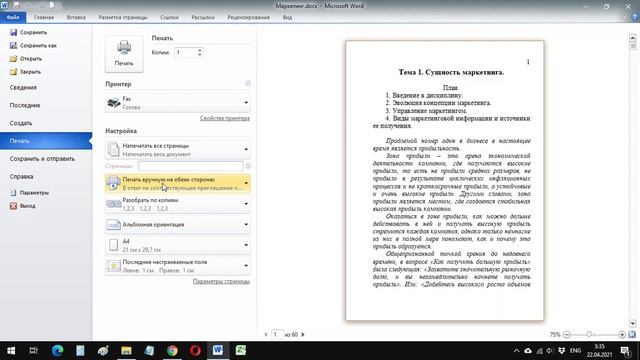Click preview scrollbar down arrow
640x360 pixels.
[633, 324]
